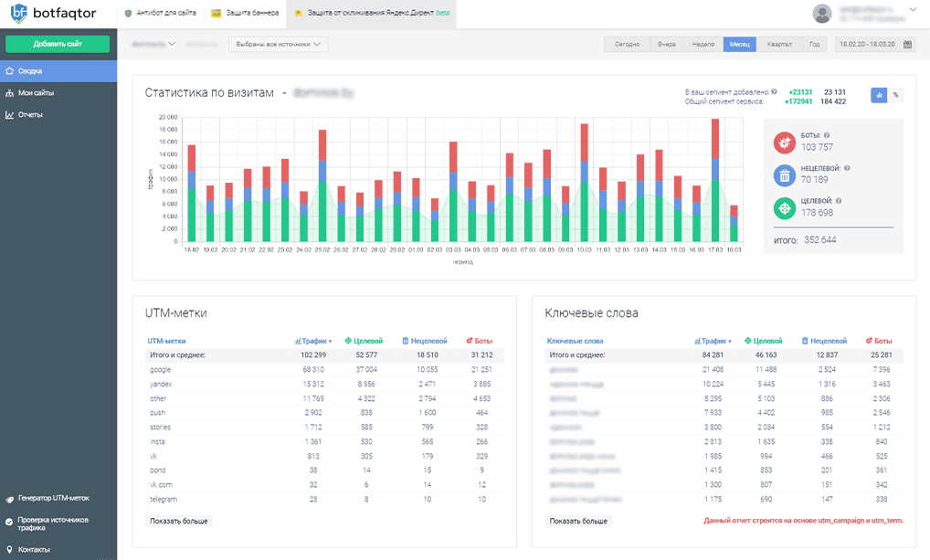Click the 'google' row in UTM-метки table

tap(162, 369)
